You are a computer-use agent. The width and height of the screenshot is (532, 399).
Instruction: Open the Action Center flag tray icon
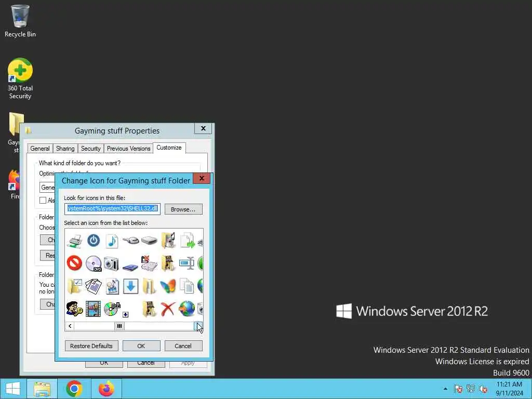(x=458, y=389)
